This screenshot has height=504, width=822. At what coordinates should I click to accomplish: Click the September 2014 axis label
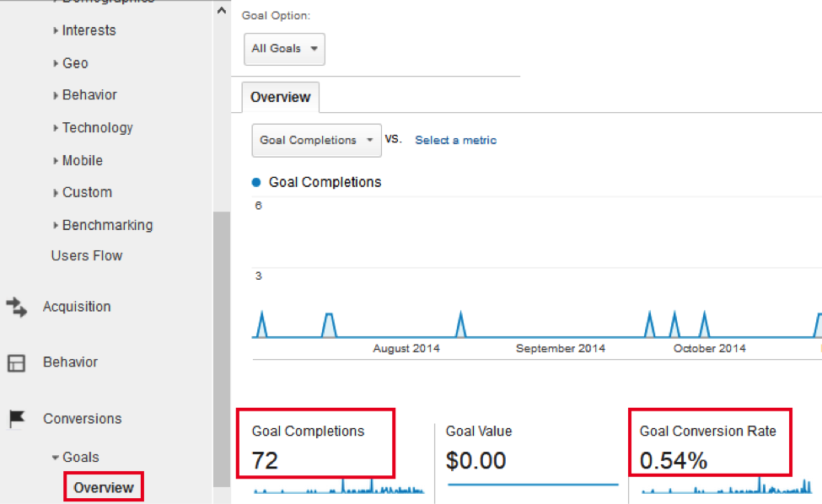pos(561,349)
